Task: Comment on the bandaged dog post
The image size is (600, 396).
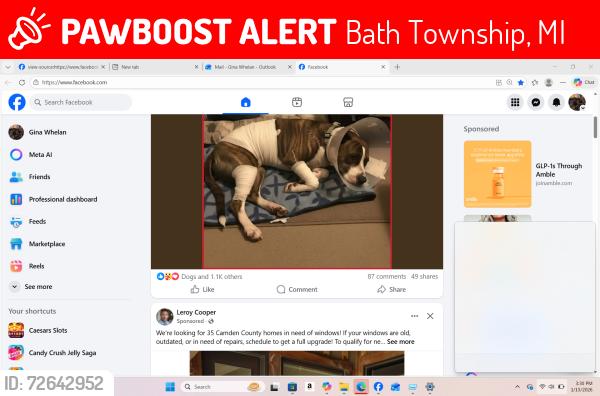Action: coord(297,290)
